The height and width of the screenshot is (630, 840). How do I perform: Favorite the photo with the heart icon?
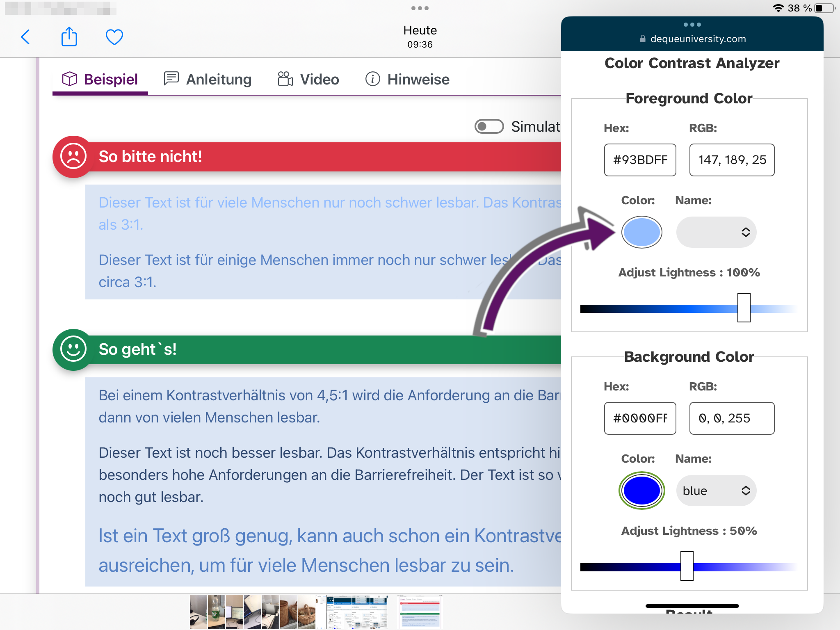[114, 37]
